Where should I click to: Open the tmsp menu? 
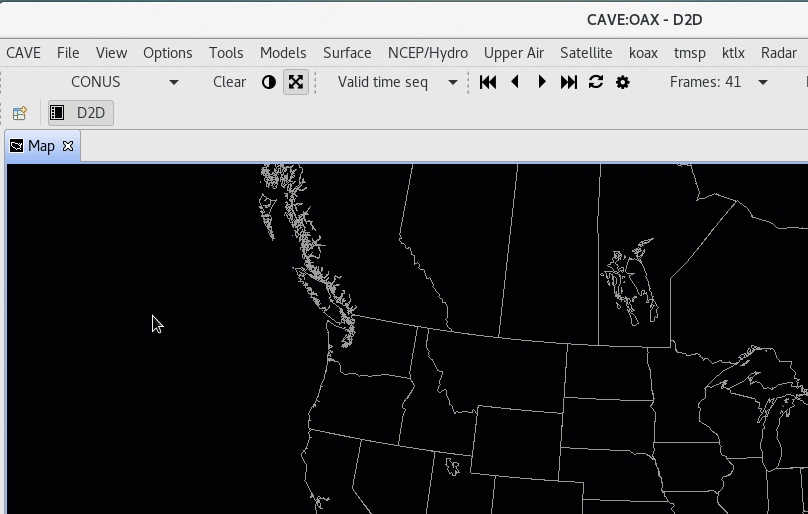point(689,53)
